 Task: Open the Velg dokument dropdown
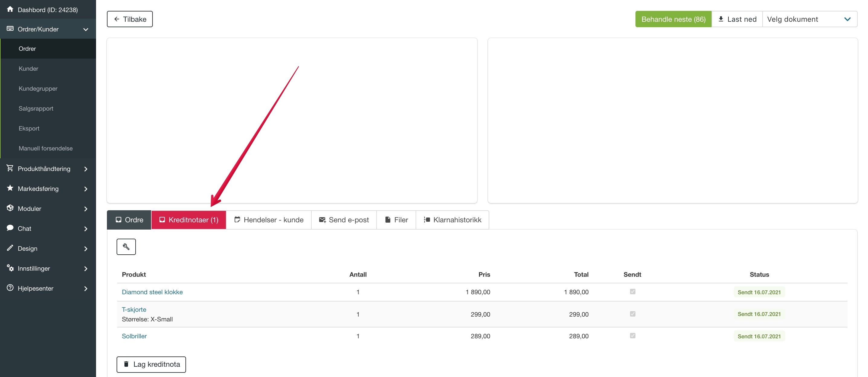(810, 19)
